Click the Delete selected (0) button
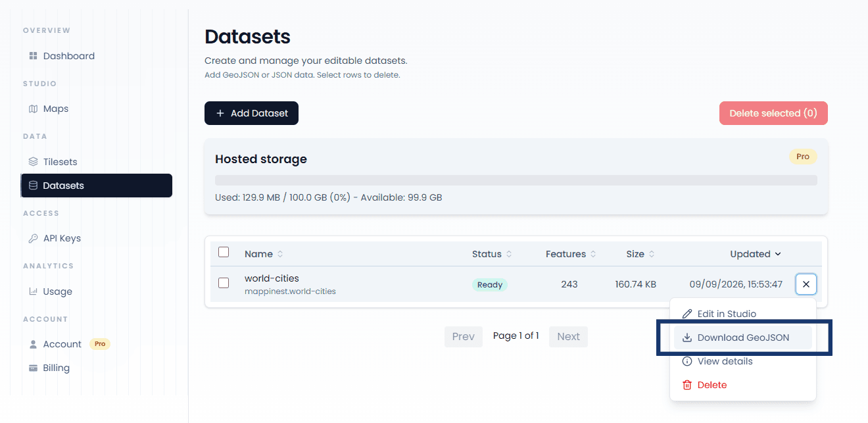 [773, 113]
